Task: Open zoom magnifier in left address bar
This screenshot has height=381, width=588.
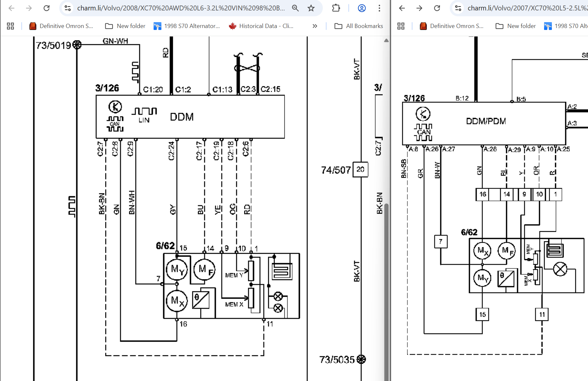Action: click(295, 8)
